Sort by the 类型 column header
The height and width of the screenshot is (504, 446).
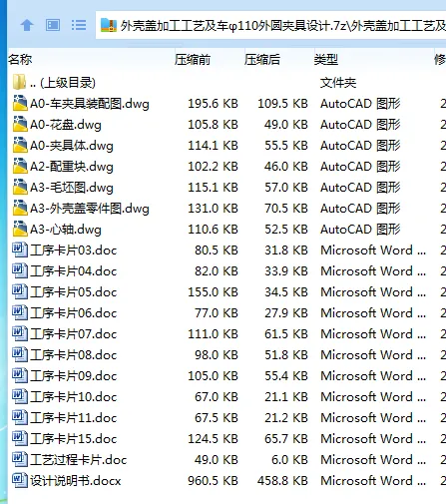[326, 60]
